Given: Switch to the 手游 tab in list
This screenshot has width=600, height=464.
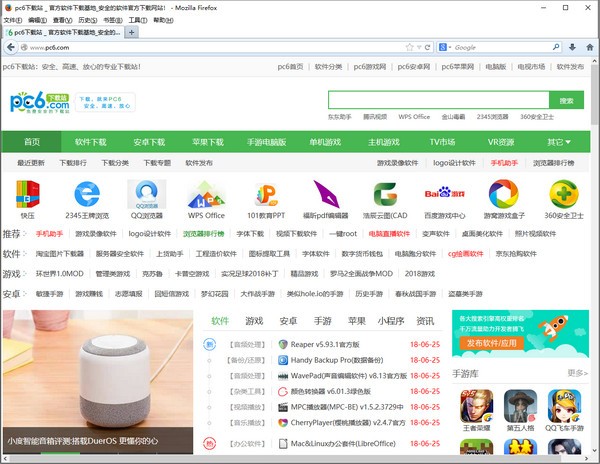Looking at the screenshot, I should [x=322, y=321].
